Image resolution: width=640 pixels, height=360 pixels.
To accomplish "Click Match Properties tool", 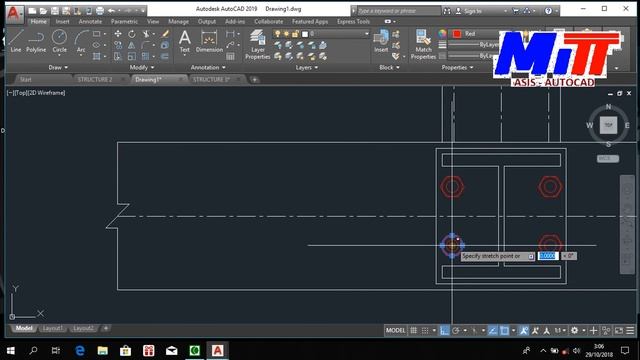I will tap(423, 45).
